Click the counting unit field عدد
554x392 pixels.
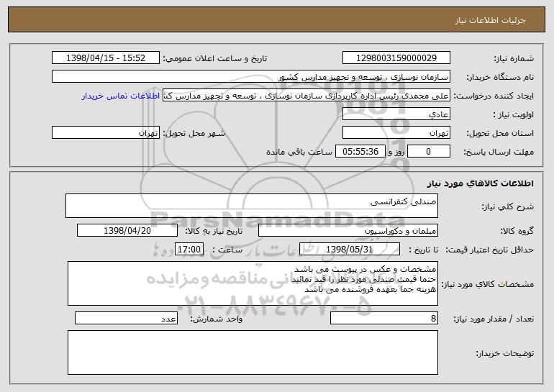[126, 318]
